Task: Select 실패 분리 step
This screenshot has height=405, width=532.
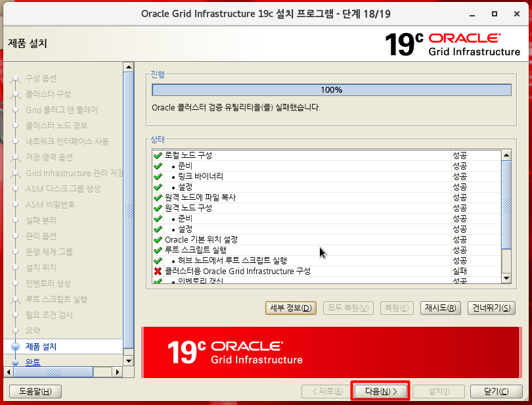Action: 41,220
